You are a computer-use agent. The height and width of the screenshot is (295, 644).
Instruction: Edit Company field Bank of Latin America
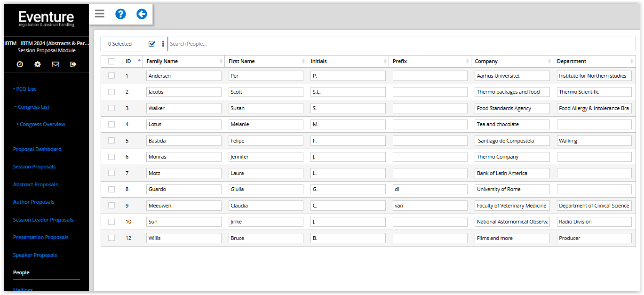512,173
